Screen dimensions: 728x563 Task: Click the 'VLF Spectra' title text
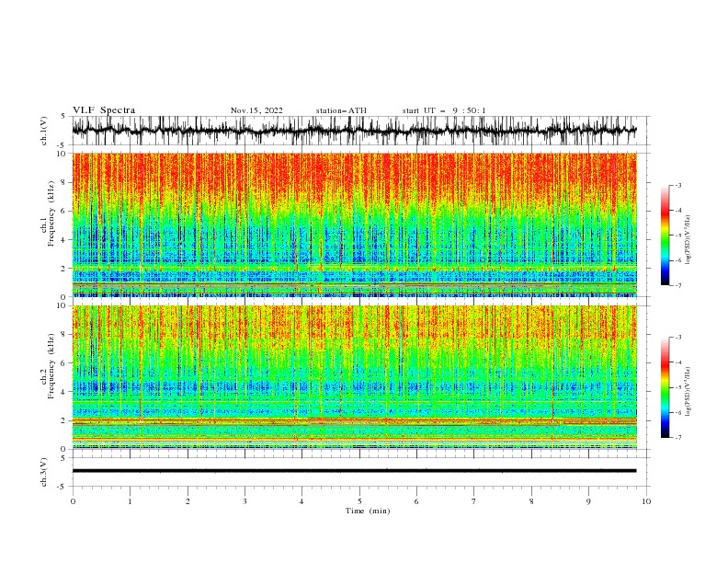[104, 110]
